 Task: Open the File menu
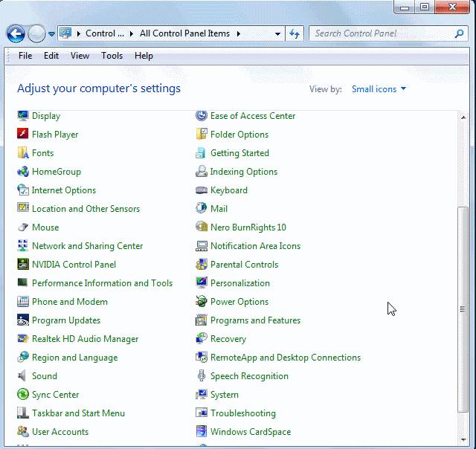[25, 56]
